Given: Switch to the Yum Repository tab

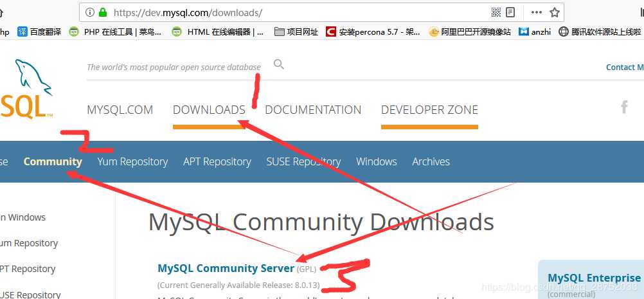Looking at the screenshot, I should [132, 162].
